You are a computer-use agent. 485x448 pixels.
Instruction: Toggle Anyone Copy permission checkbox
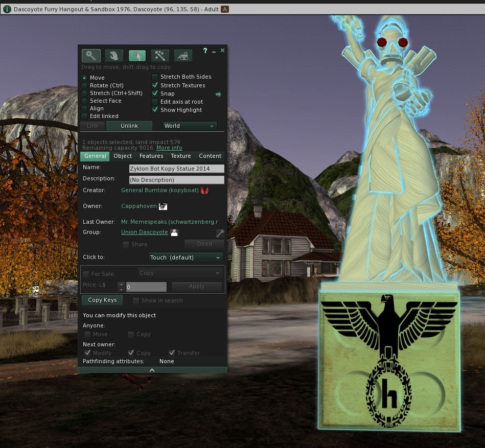point(130,334)
